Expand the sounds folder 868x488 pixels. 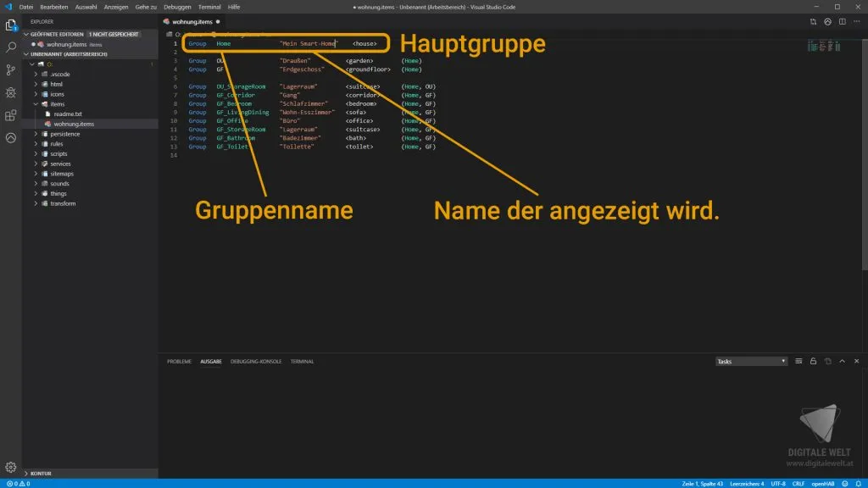[x=60, y=184]
